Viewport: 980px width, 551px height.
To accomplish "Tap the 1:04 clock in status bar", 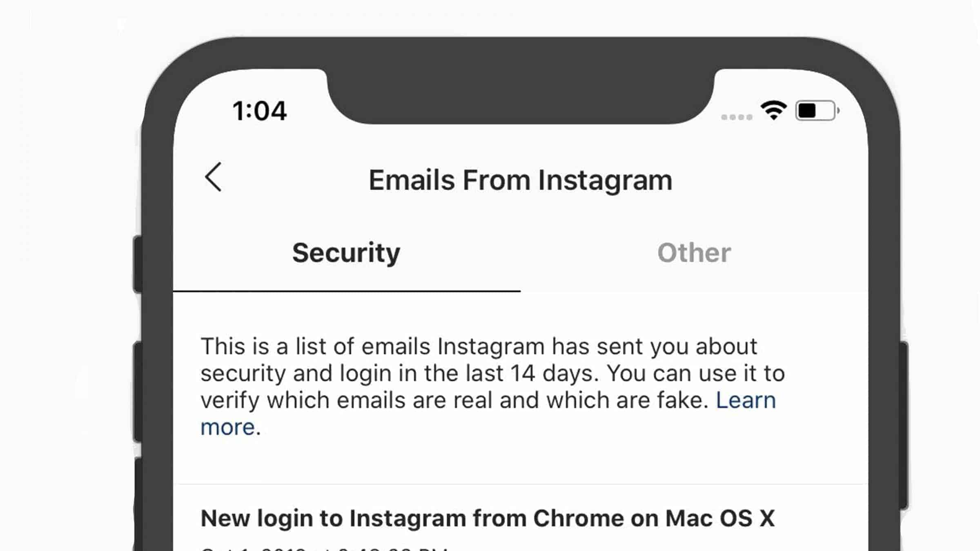I will [x=260, y=111].
